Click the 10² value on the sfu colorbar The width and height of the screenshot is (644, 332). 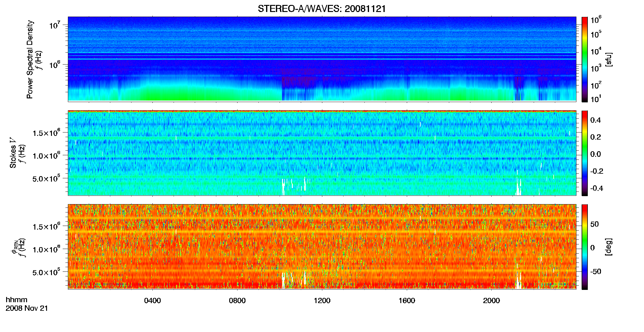point(596,85)
